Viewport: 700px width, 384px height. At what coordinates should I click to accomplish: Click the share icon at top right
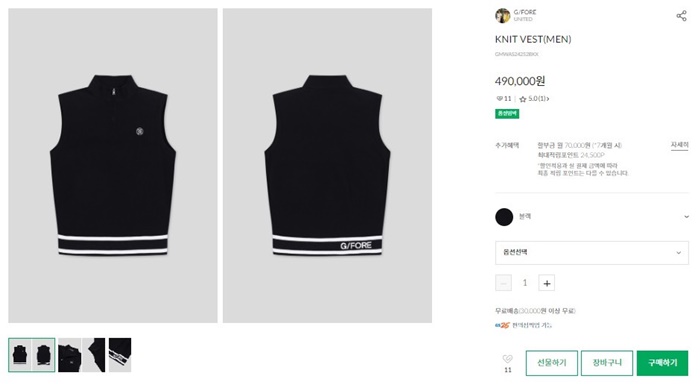click(681, 16)
